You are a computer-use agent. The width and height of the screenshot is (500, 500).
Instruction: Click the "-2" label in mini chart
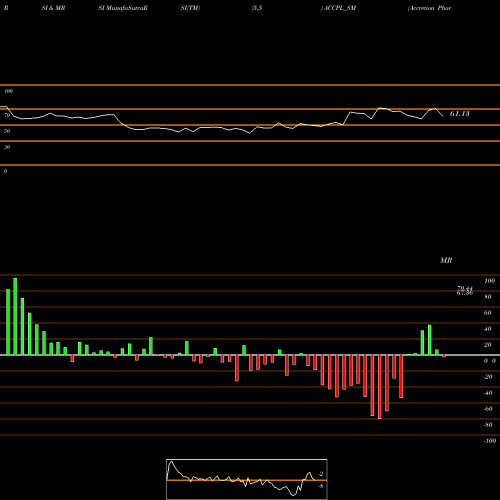[x=321, y=474]
